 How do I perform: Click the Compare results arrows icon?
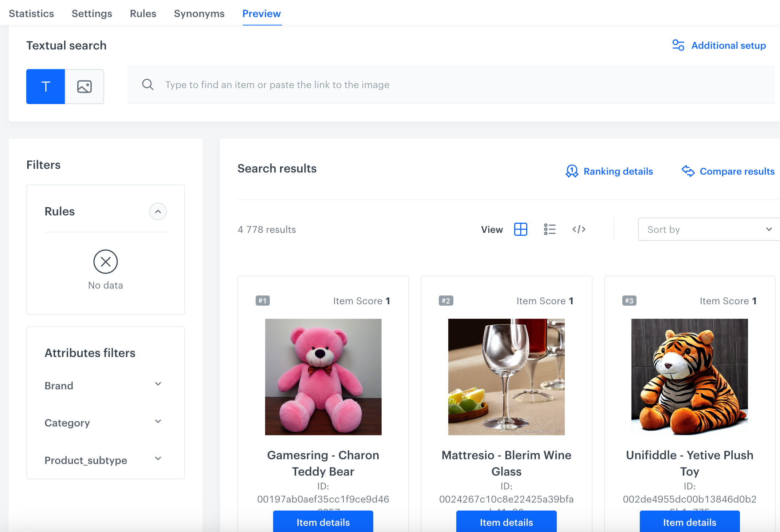pos(688,171)
